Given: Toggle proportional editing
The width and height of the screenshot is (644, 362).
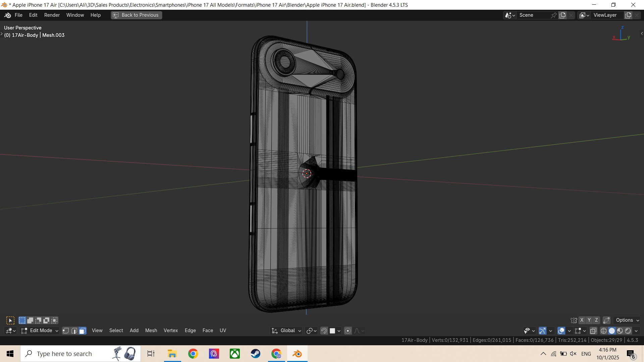Looking at the screenshot, I should 348,331.
